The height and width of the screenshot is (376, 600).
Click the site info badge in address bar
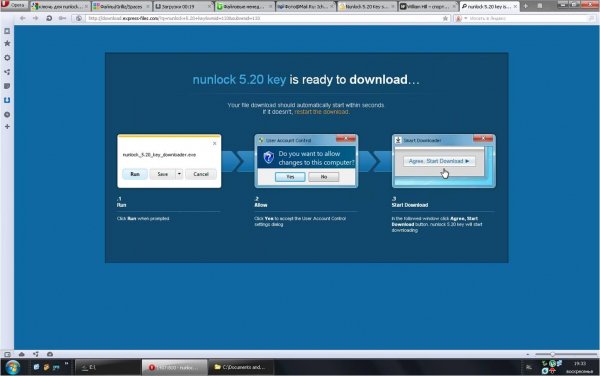[x=78, y=18]
